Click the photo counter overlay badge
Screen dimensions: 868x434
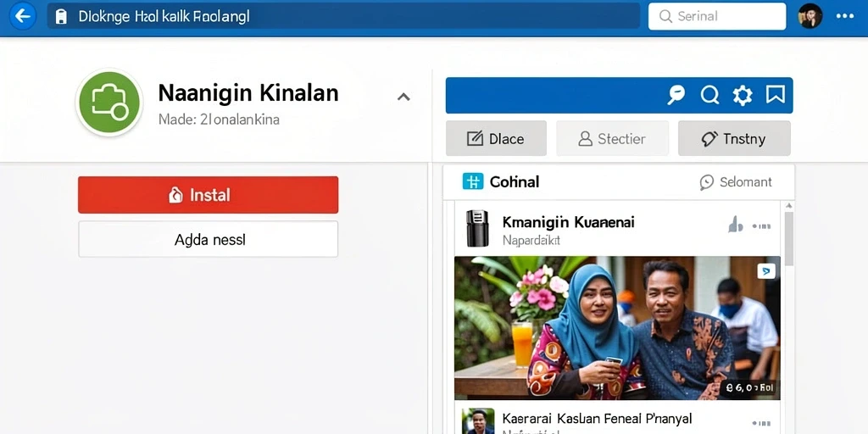coord(750,388)
